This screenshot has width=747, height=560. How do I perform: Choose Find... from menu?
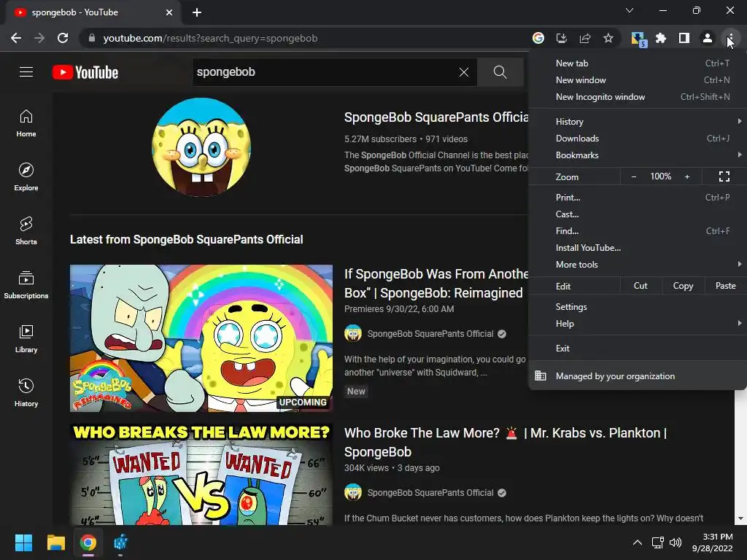pos(637,231)
